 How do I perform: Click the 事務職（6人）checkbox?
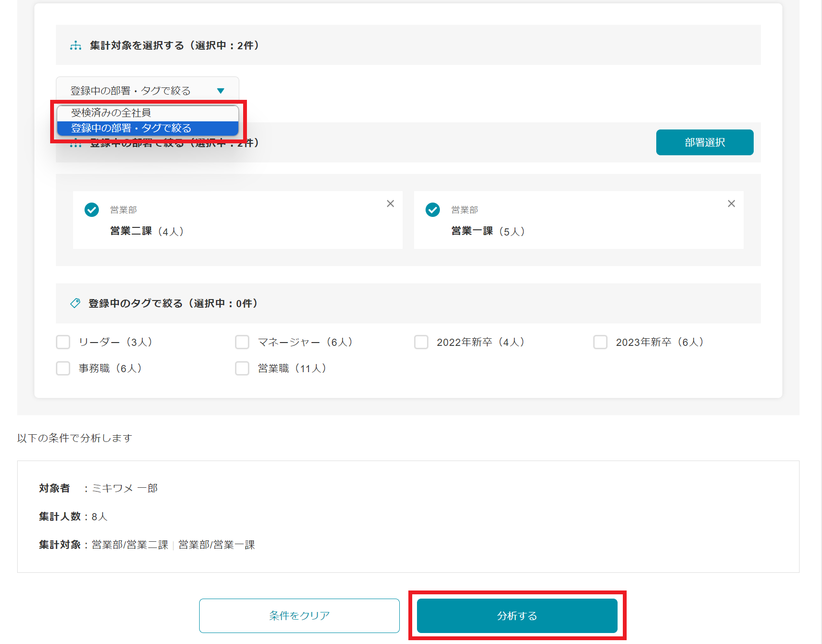click(x=63, y=368)
